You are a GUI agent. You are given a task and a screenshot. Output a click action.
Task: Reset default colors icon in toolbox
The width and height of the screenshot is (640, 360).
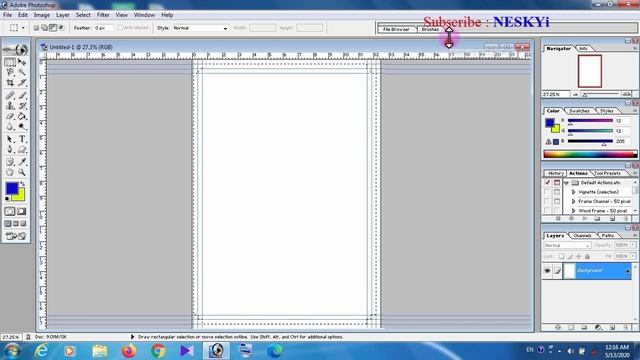pos(7,199)
